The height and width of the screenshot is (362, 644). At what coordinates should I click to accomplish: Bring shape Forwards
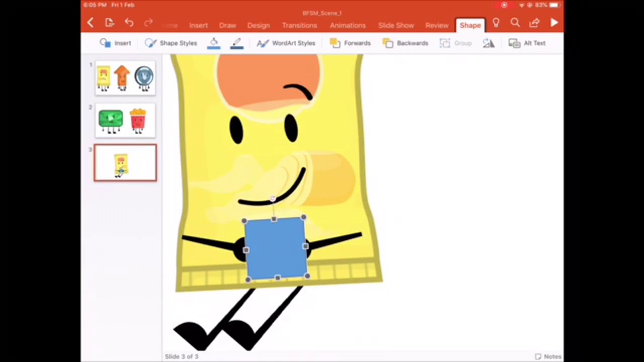(x=350, y=43)
